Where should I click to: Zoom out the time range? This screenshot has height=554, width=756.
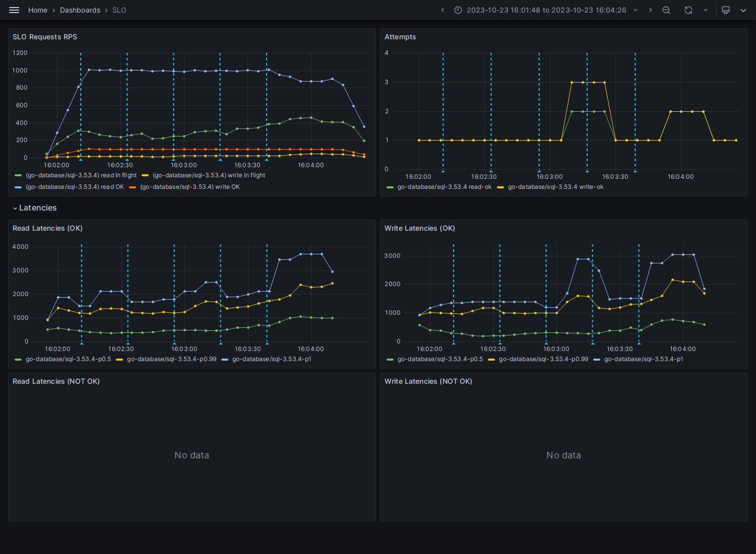tap(666, 10)
